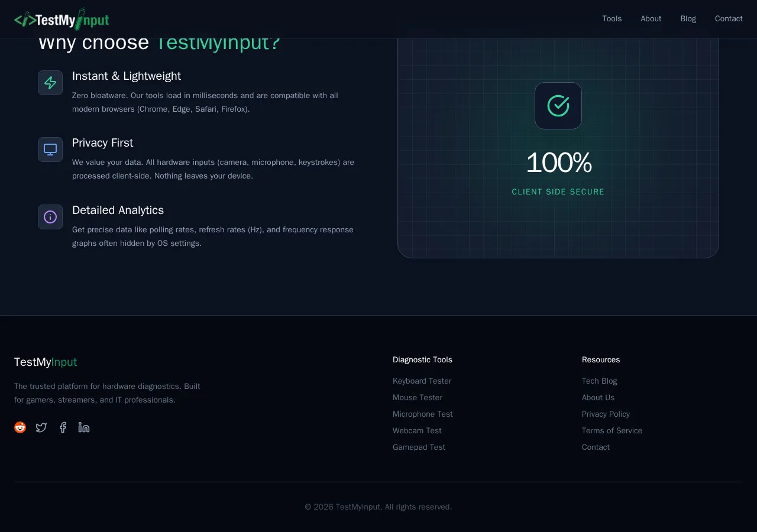Click the 100% statistic text

(x=558, y=163)
